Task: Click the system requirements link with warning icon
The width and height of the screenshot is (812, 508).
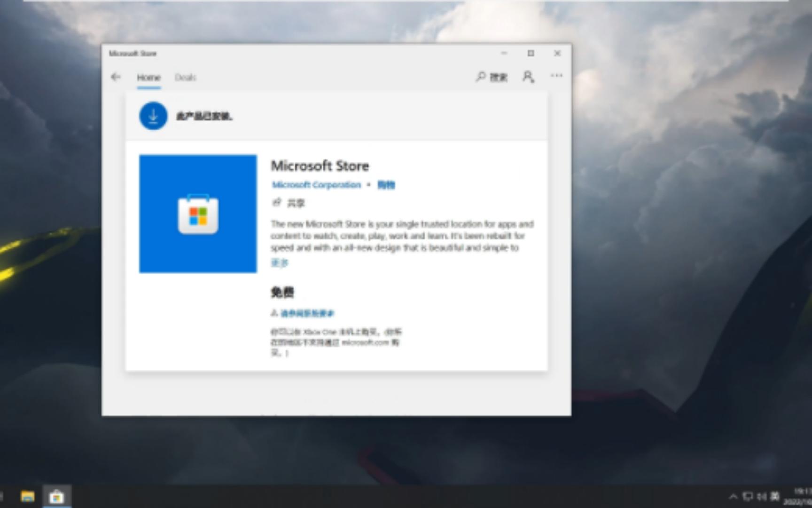Action: click(x=303, y=313)
